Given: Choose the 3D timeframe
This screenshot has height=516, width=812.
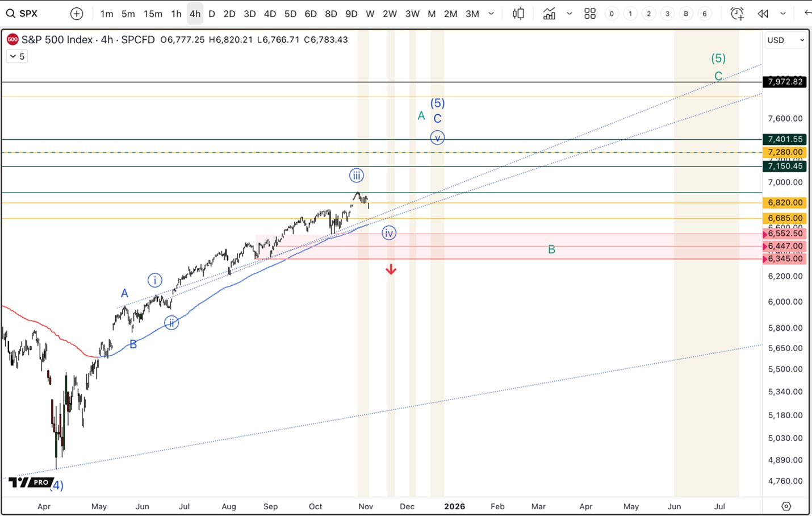Looking at the screenshot, I should pos(250,14).
